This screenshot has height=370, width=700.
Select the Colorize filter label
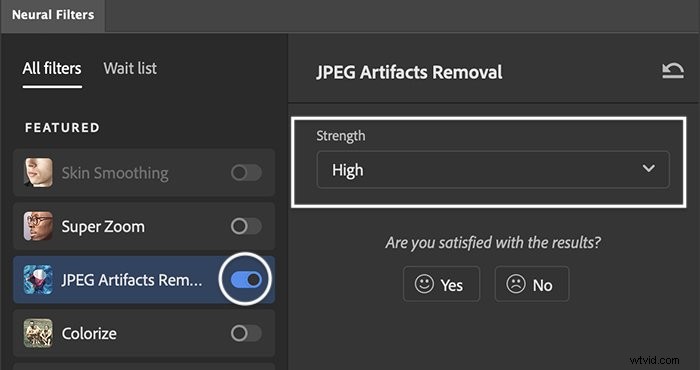tap(89, 333)
